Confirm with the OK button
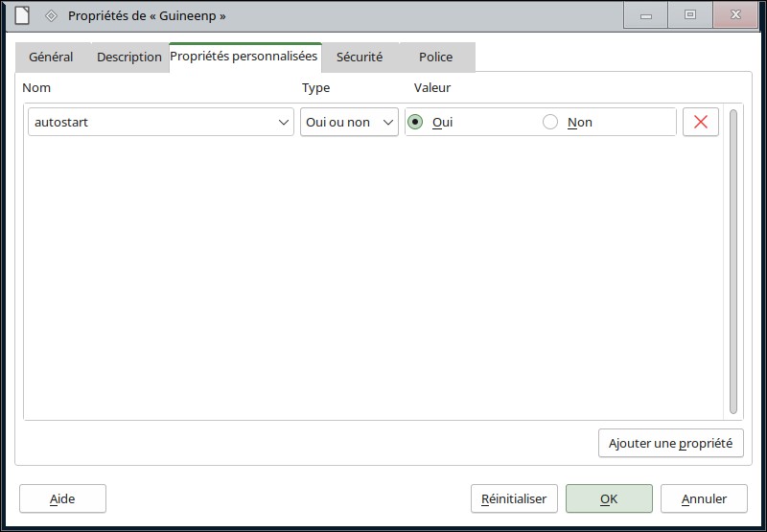The width and height of the screenshot is (767, 532). [x=609, y=498]
